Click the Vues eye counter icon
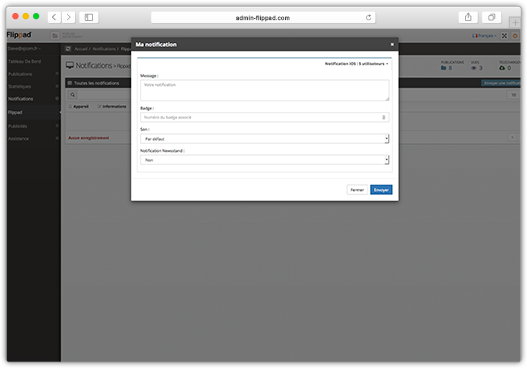The width and height of the screenshot is (527, 368). click(x=474, y=68)
